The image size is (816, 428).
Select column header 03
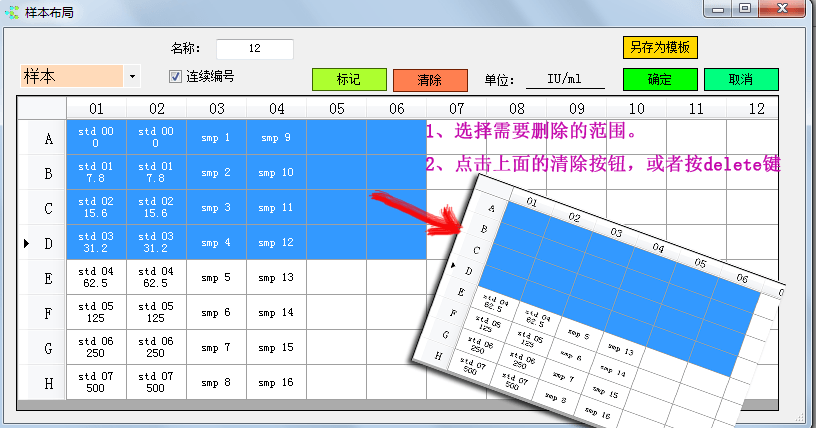(x=216, y=109)
